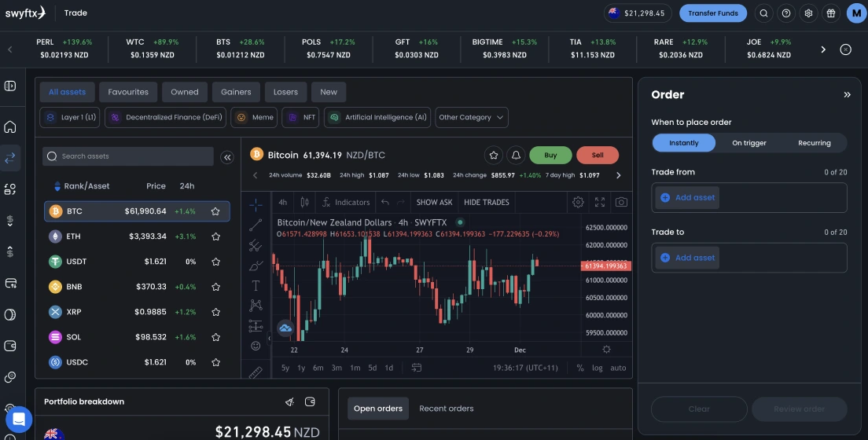
Task: Show next Bitcoin stats with arrow
Action: click(618, 175)
